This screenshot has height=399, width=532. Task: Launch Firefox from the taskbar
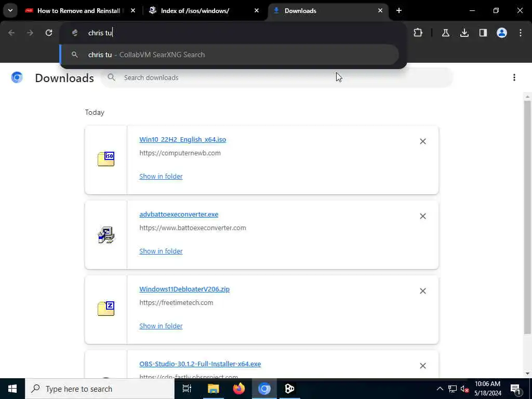(x=239, y=389)
